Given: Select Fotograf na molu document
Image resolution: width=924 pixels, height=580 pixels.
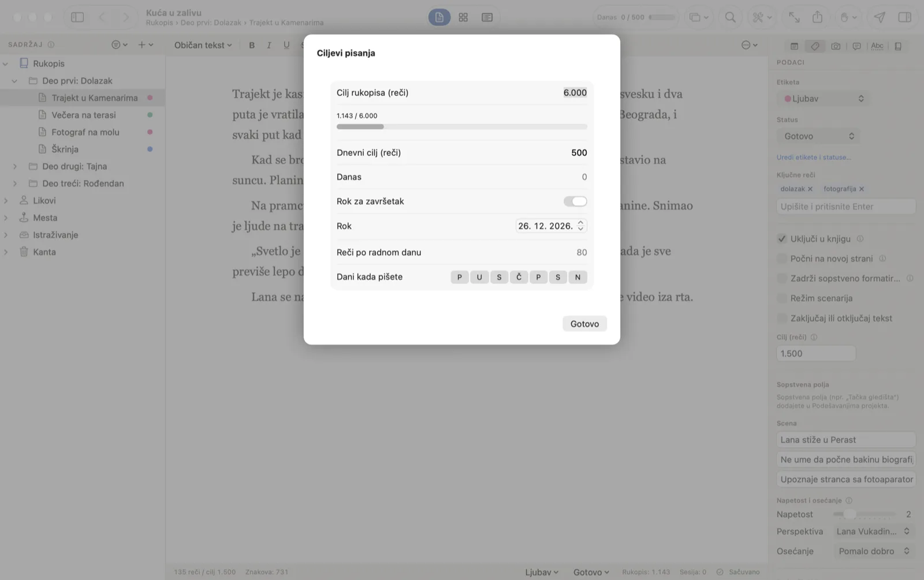Looking at the screenshot, I should (x=85, y=132).
